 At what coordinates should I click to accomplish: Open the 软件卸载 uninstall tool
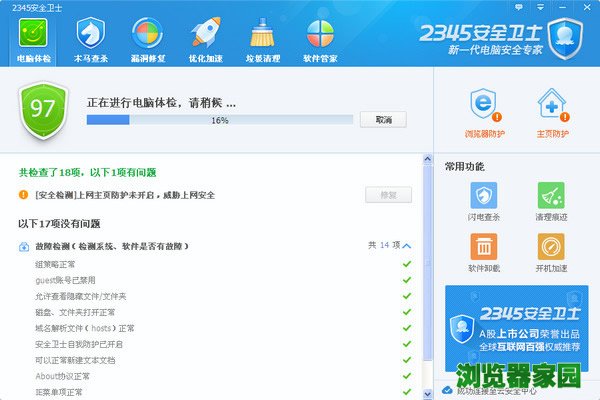point(484,252)
